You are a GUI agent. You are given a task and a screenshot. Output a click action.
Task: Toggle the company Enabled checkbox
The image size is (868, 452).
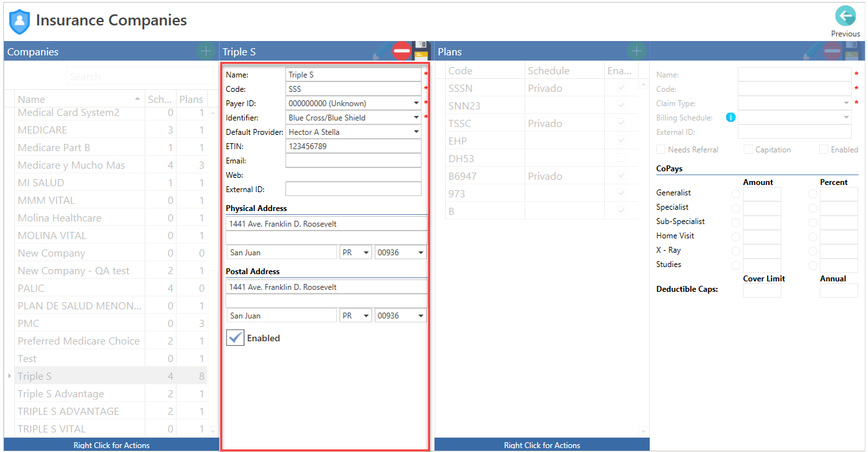pos(235,338)
